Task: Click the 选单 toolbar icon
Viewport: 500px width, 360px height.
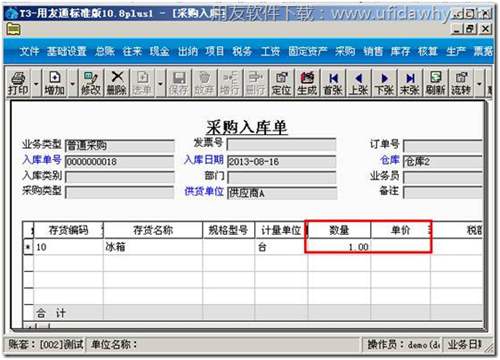Action: [142, 83]
